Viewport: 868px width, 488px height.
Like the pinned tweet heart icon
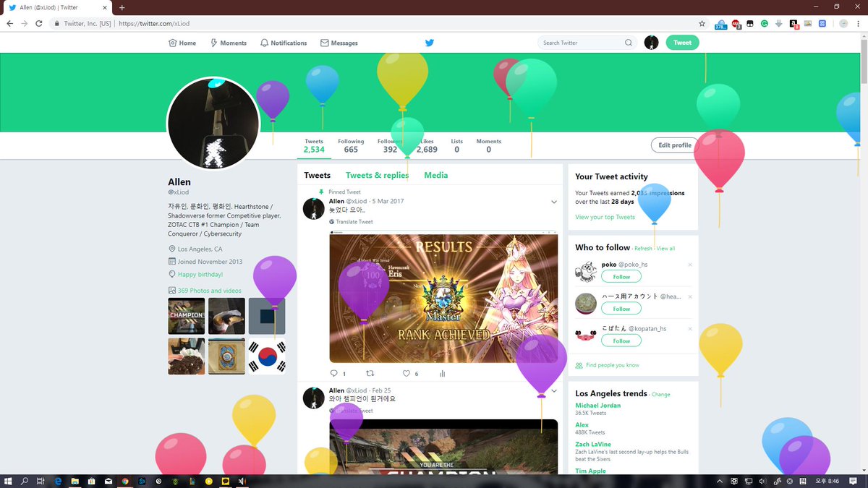[407, 374]
